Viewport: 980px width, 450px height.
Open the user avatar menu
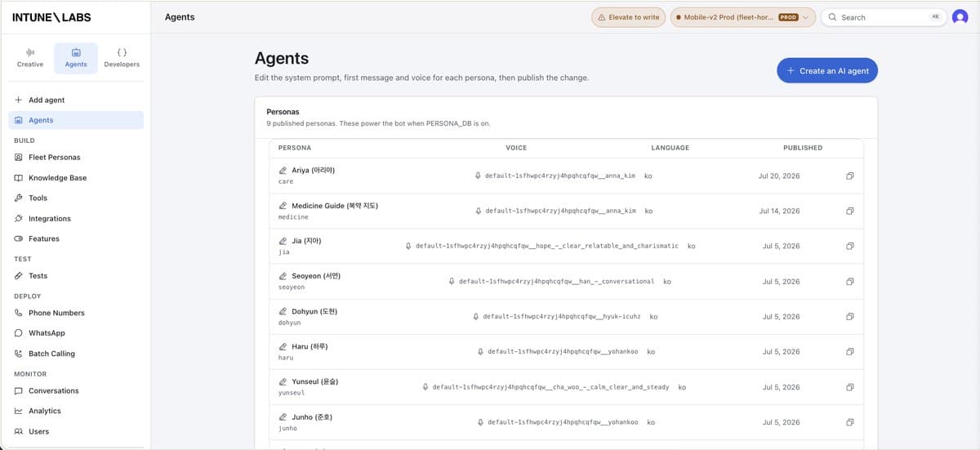click(x=960, y=16)
